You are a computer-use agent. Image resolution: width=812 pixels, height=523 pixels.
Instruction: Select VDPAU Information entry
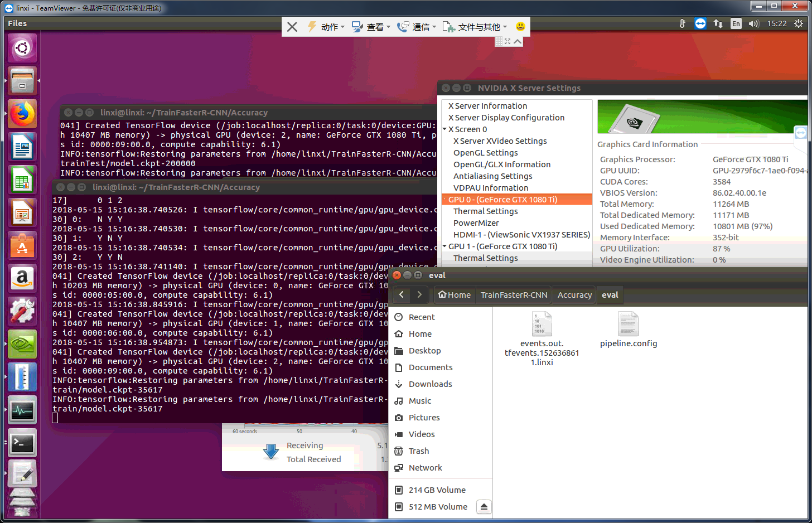pyautogui.click(x=491, y=188)
